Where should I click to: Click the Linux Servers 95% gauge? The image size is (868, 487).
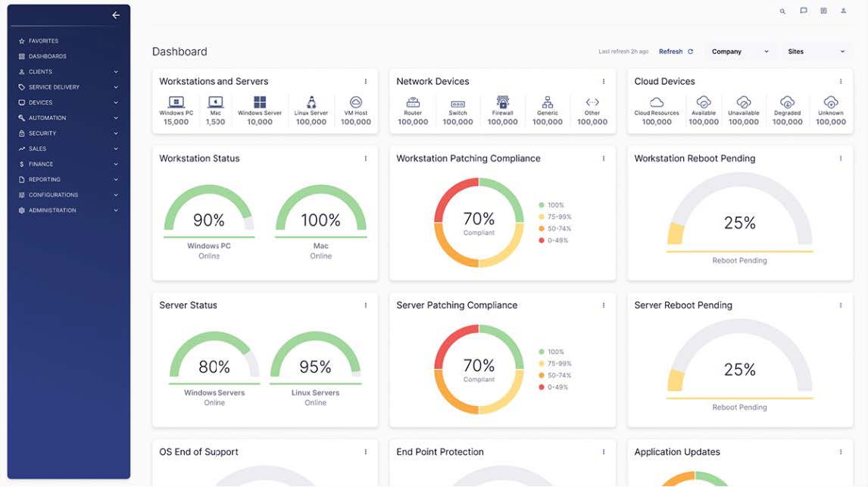click(315, 354)
